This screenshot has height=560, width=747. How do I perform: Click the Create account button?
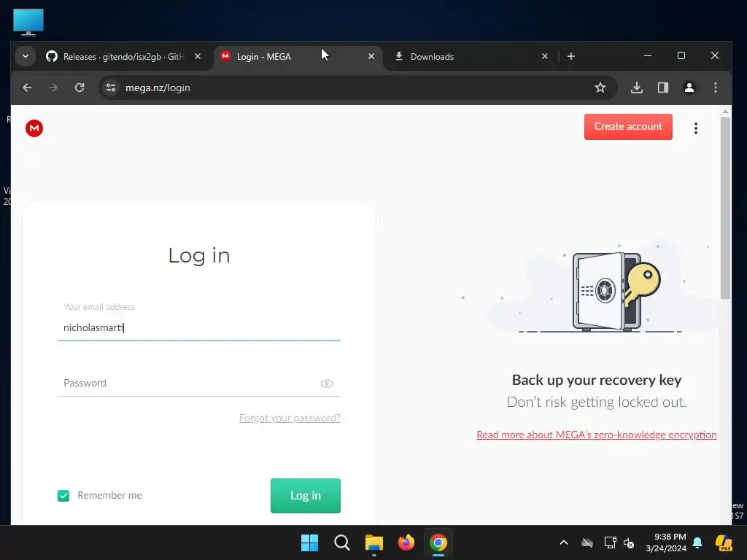(628, 127)
